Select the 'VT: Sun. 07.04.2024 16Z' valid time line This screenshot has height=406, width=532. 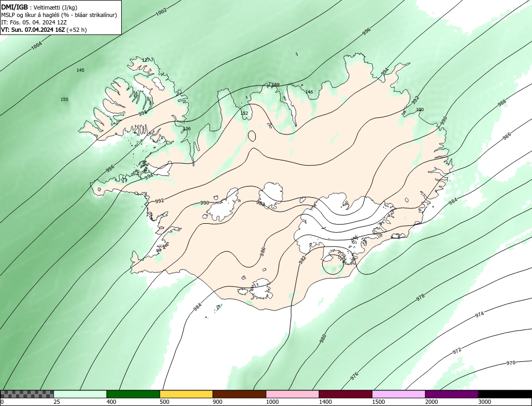(x=44, y=30)
